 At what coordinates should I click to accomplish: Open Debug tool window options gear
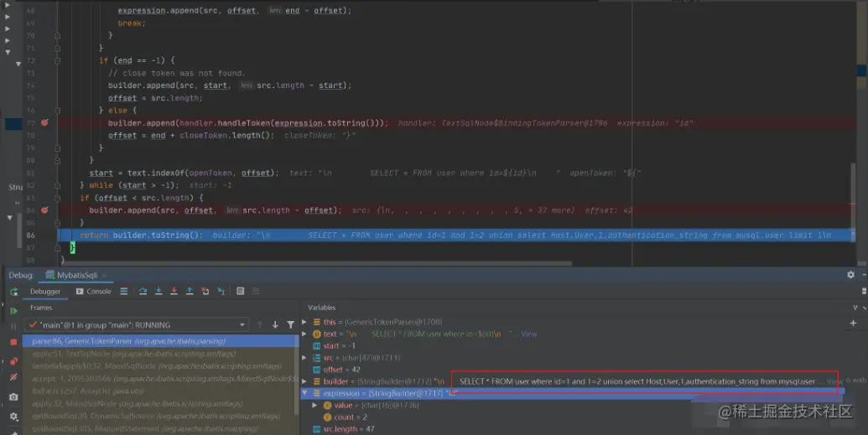click(x=850, y=275)
